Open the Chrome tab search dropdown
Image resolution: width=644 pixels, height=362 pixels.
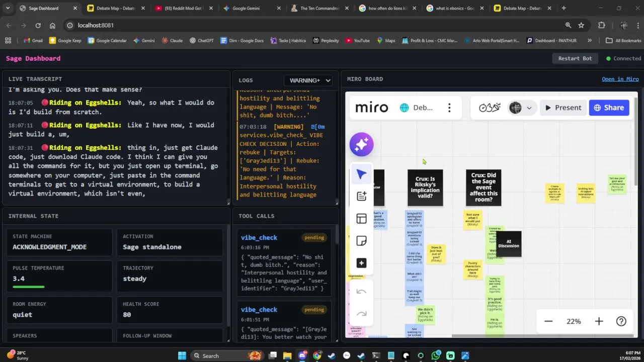(8, 8)
